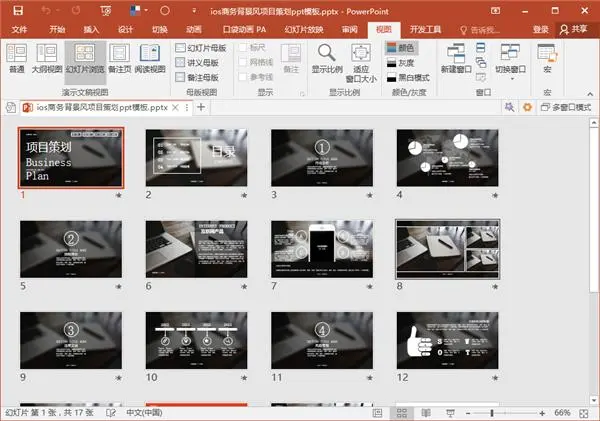600x421 pixels.
Task: Open the 显示比例 zoom dialog
Action: [327, 58]
